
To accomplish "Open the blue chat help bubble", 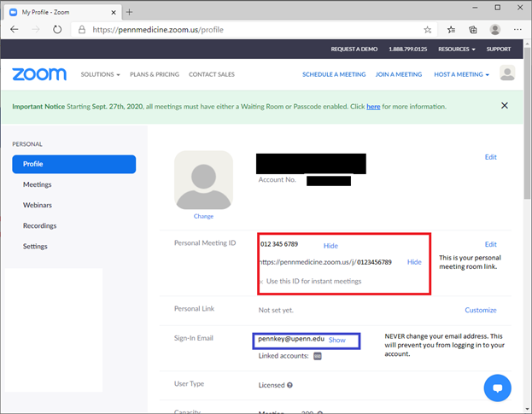I will pyautogui.click(x=497, y=388).
